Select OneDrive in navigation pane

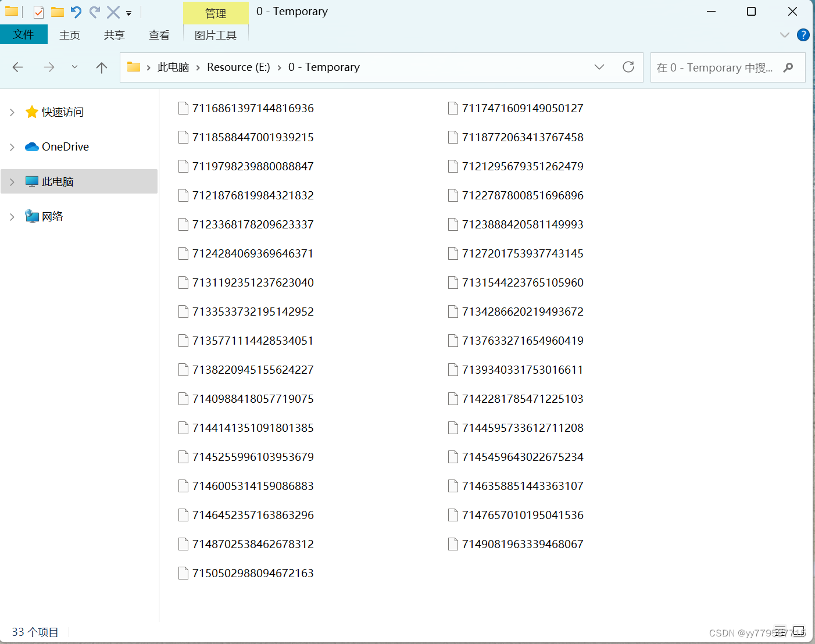(65, 147)
